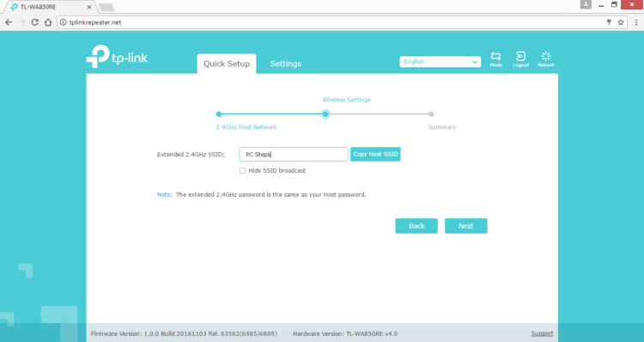Image resolution: width=644 pixels, height=342 pixels.
Task: Reload the page with refresh icon
Action: click(x=35, y=22)
